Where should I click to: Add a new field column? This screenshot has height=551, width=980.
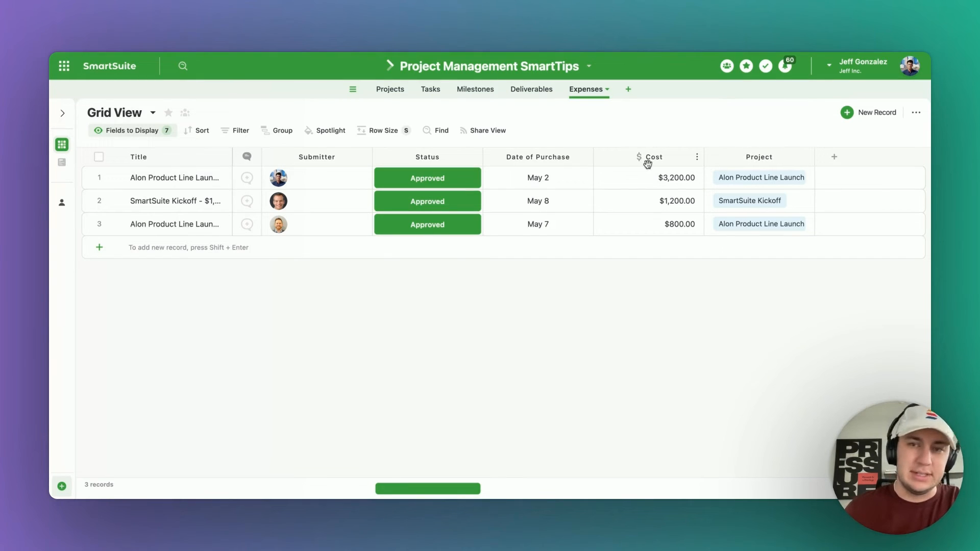pos(835,157)
